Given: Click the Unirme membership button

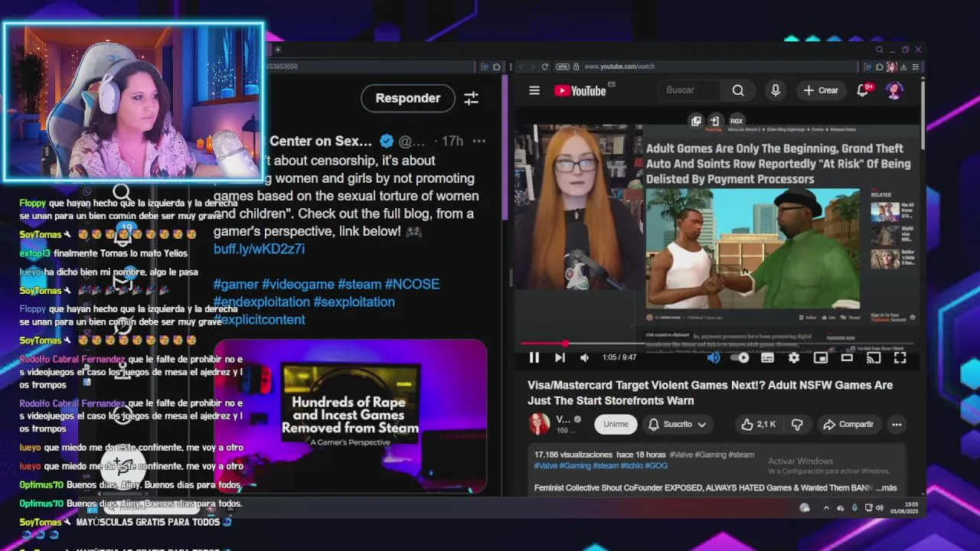Looking at the screenshot, I should [616, 424].
